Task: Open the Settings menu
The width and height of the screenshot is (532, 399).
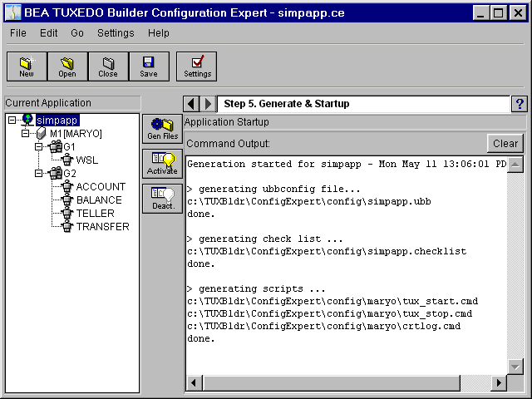Action: [116, 33]
